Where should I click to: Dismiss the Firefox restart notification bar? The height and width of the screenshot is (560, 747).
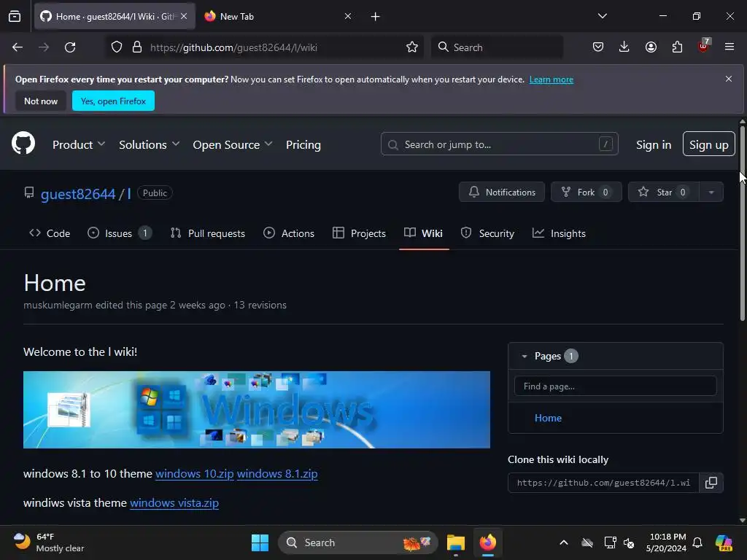click(x=729, y=79)
